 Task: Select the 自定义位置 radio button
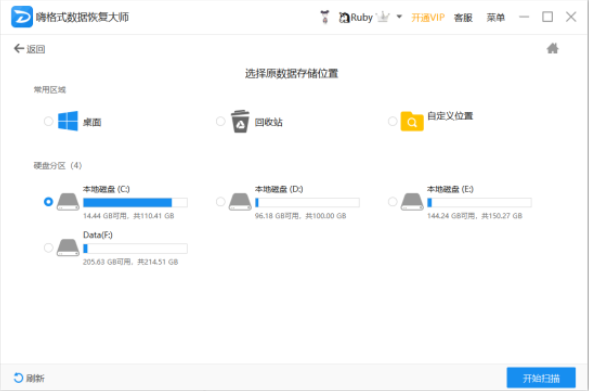393,121
